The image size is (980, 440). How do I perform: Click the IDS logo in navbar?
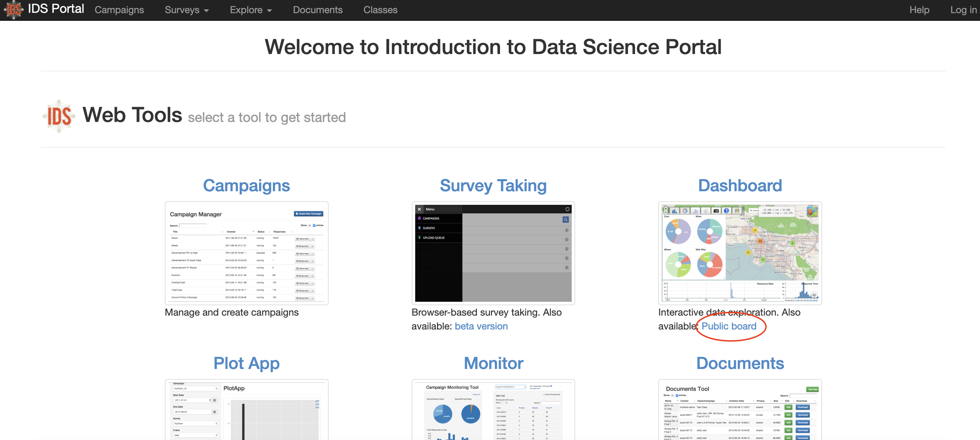[x=14, y=9]
